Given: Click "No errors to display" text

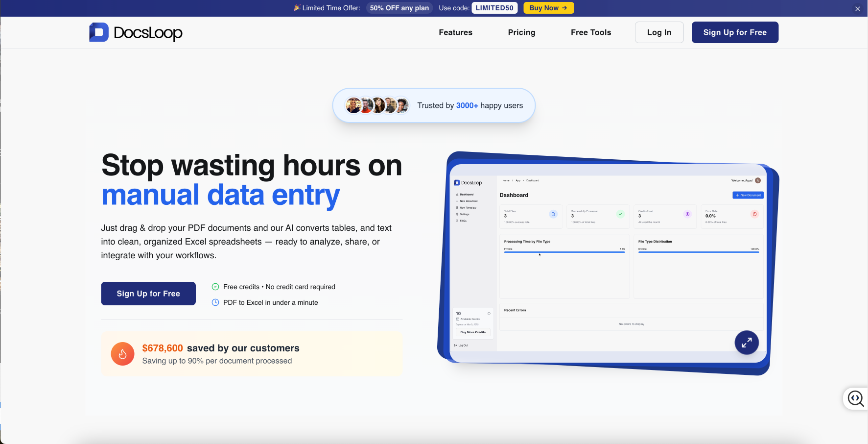Looking at the screenshot, I should click(x=632, y=324).
